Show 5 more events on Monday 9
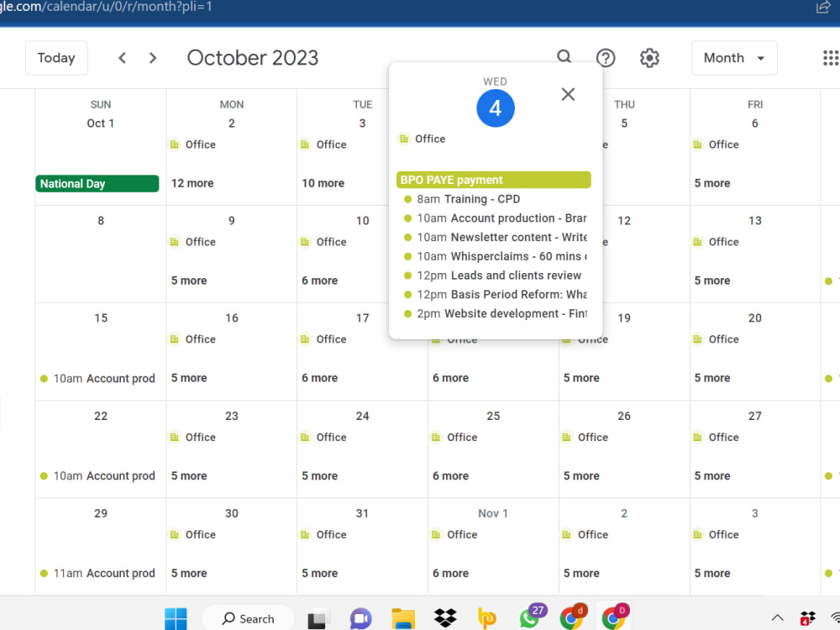The width and height of the screenshot is (840, 630). (x=188, y=281)
